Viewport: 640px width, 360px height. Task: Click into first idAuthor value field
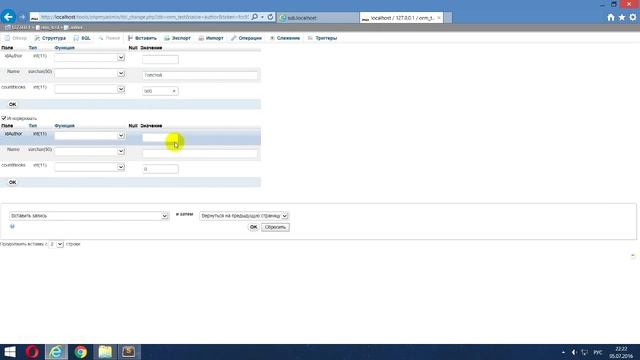[160, 60]
